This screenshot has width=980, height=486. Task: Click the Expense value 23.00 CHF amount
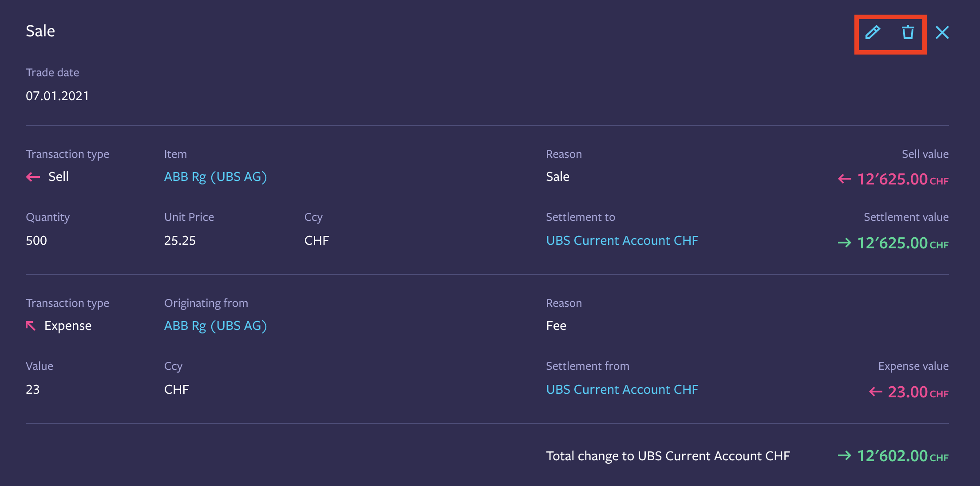(x=918, y=392)
